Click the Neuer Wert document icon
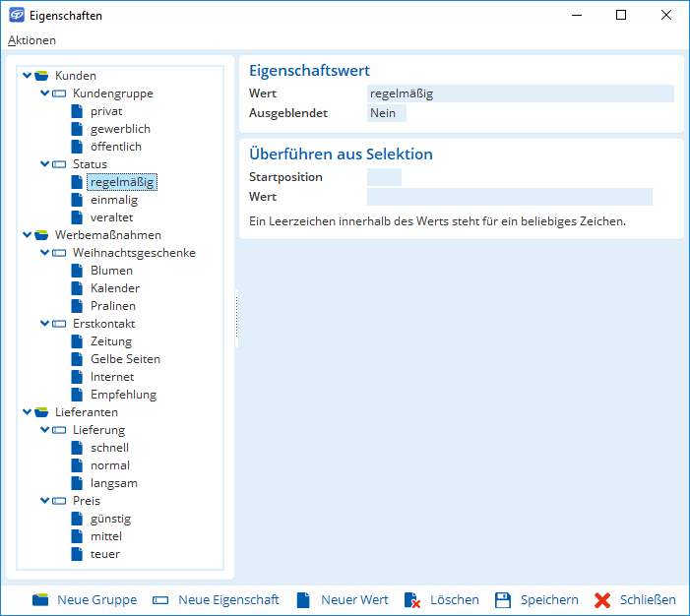 (303, 600)
